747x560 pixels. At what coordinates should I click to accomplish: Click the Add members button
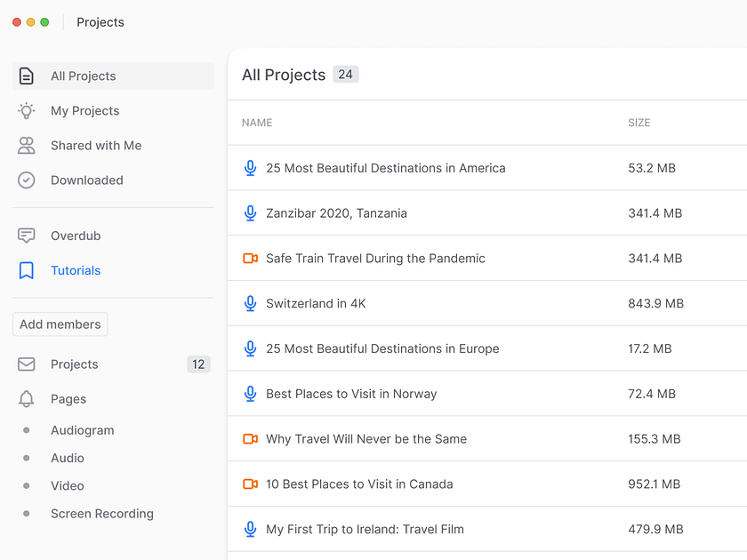[x=60, y=324]
